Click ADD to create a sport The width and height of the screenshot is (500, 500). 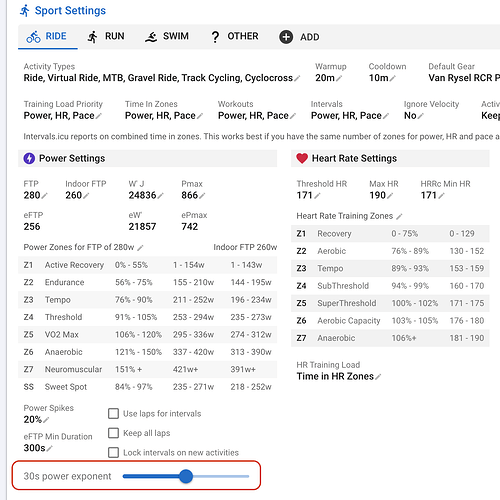point(299,37)
